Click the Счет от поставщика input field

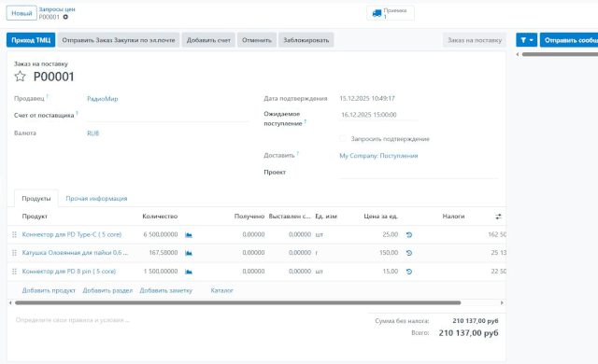pos(168,116)
